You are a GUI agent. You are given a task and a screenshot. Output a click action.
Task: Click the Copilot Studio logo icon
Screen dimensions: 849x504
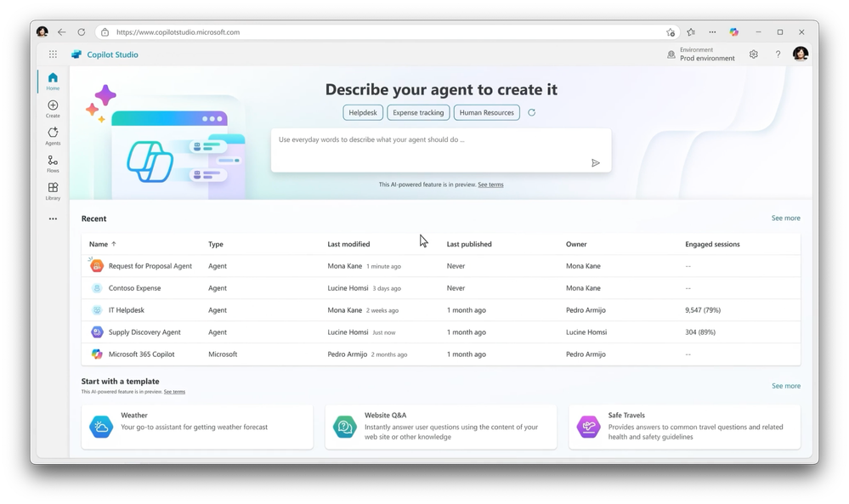76,54
